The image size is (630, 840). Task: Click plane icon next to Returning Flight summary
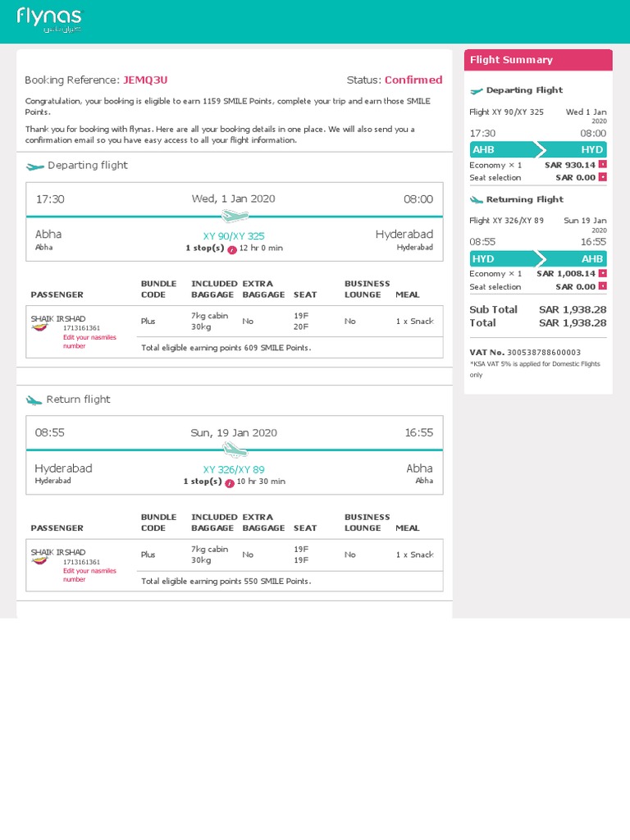pyautogui.click(x=476, y=200)
